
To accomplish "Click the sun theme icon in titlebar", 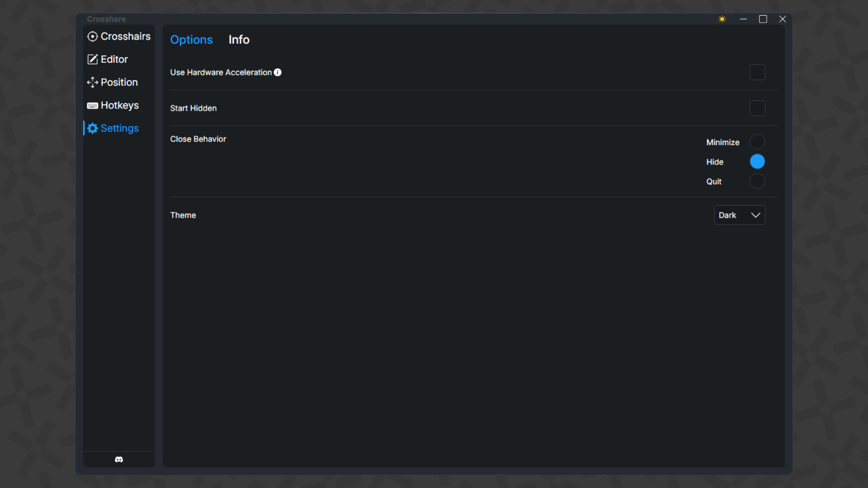I will (722, 19).
